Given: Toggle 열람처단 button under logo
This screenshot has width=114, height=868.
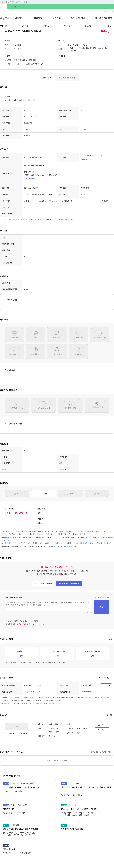Looking at the screenshot, I should [23, 734].
